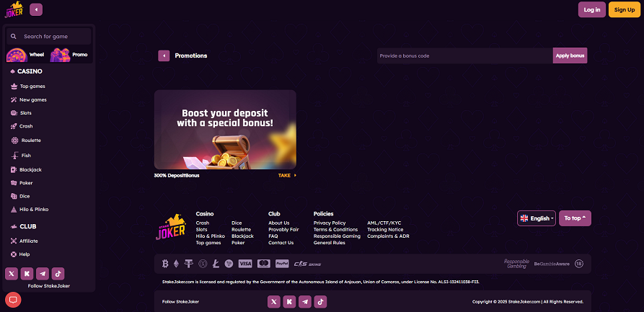The width and height of the screenshot is (644, 312).
Task: Open the Promo shortcut in the sidebar
Action: pos(69,55)
